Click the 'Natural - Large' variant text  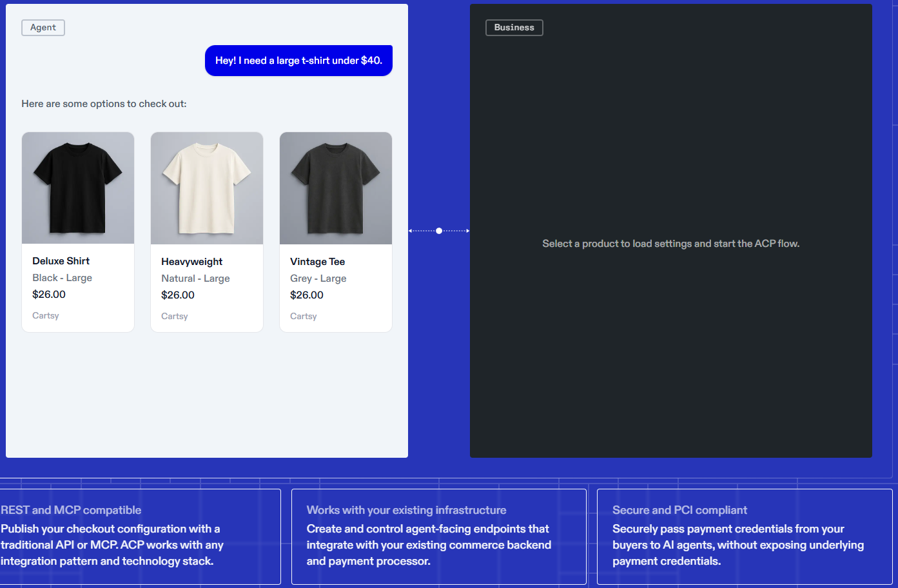[195, 279]
